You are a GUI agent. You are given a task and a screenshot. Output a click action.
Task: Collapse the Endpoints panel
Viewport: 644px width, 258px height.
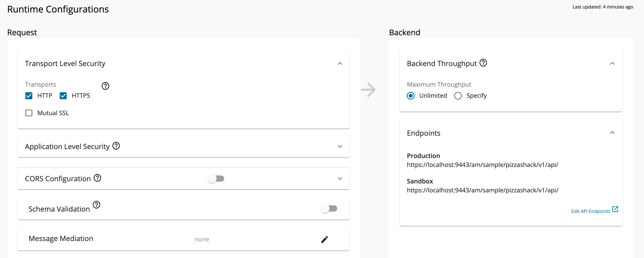coord(612,133)
